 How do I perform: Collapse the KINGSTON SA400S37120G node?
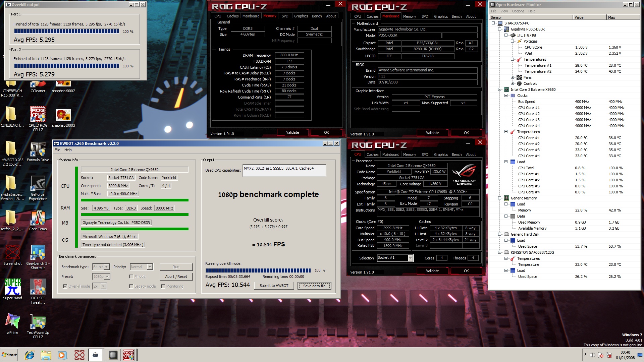click(x=500, y=252)
